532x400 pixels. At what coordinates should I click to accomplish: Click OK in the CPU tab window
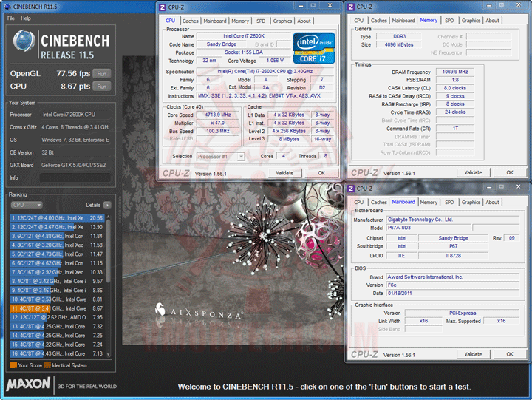pos(321,173)
